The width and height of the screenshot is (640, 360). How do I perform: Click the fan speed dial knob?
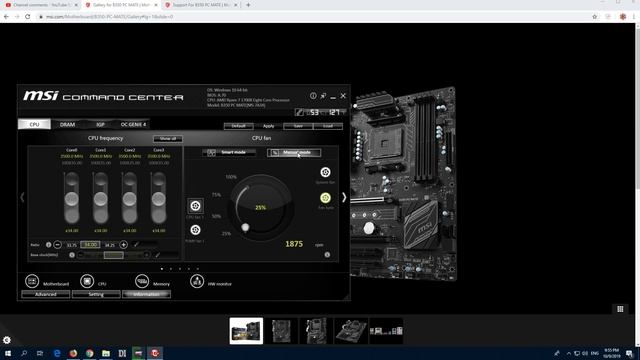(x=245, y=227)
